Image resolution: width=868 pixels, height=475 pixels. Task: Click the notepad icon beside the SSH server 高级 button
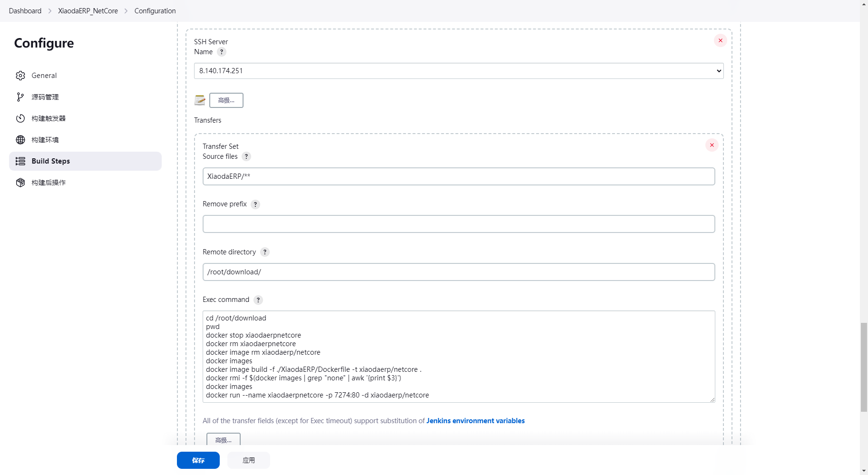click(x=200, y=100)
